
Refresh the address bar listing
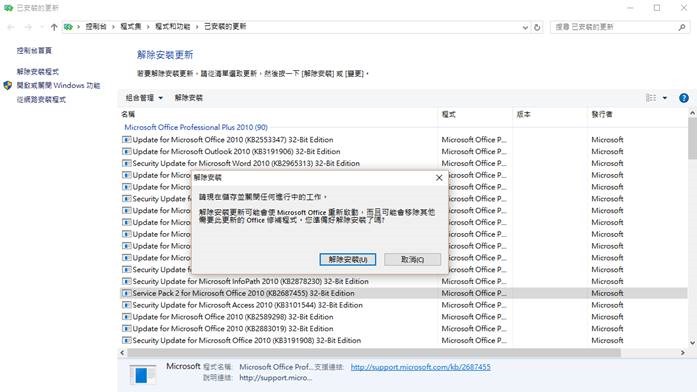(537, 27)
